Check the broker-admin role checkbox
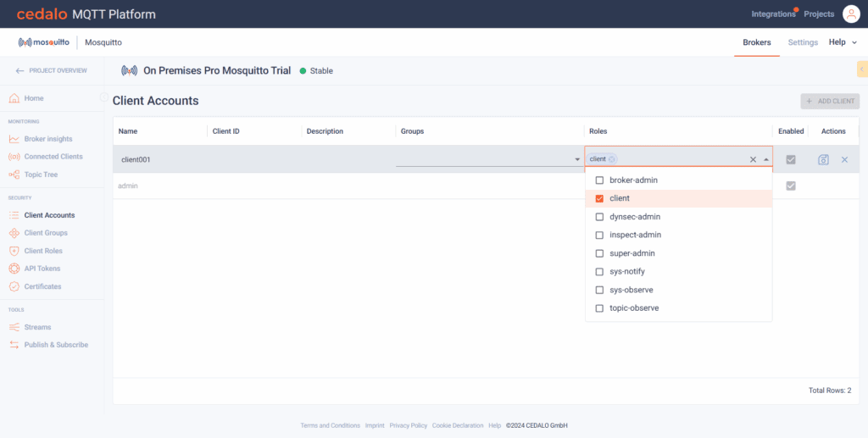Image resolution: width=868 pixels, height=438 pixels. pos(599,180)
